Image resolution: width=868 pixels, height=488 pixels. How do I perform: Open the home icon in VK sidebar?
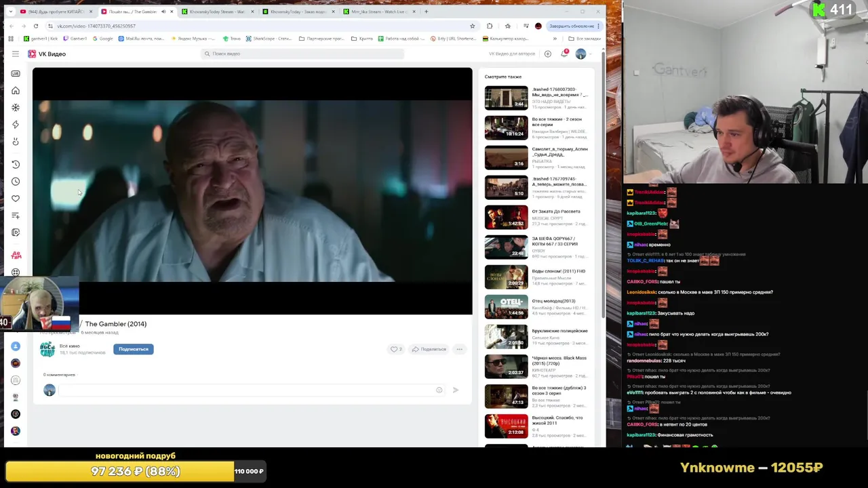point(16,91)
